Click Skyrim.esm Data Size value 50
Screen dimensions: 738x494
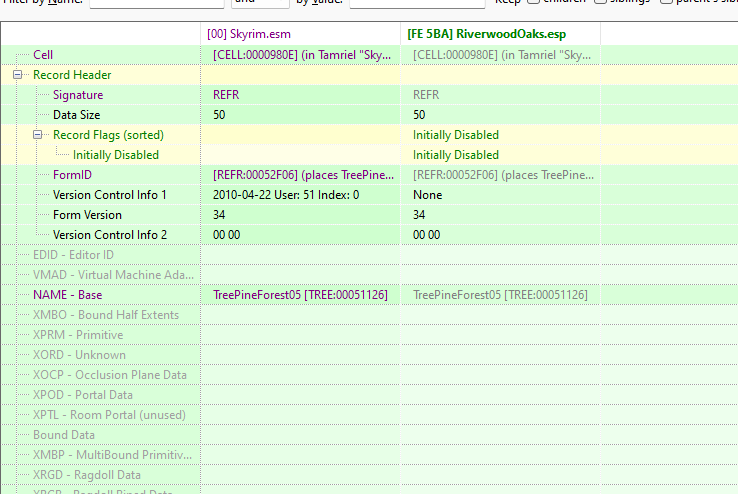(301, 115)
